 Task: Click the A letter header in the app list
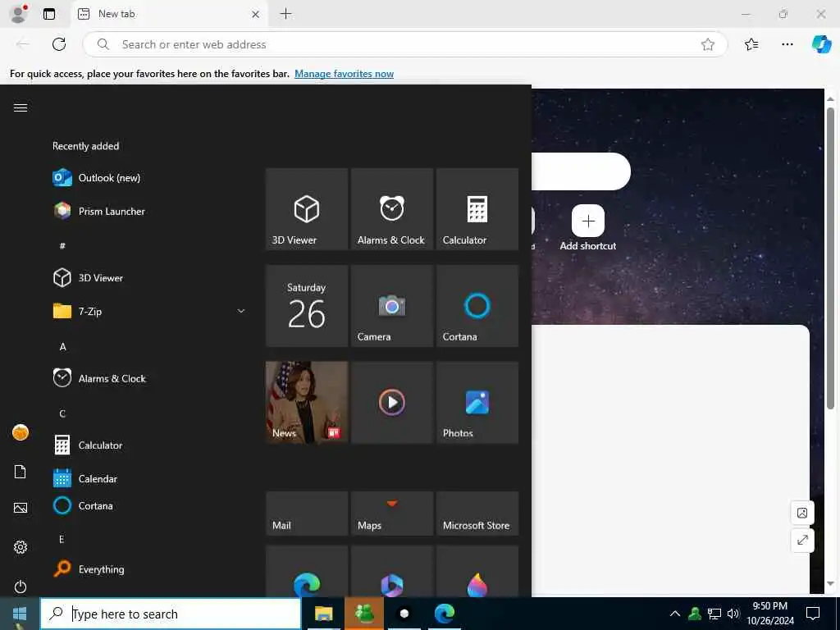click(x=62, y=347)
